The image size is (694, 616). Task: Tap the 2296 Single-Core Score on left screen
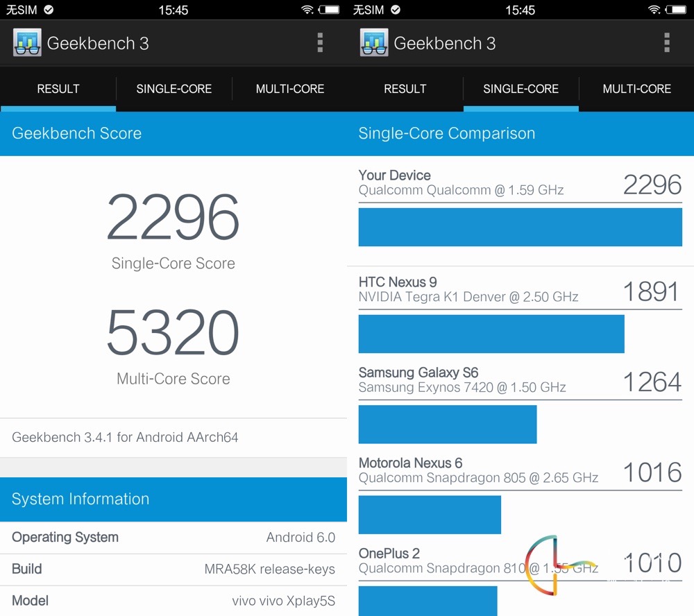tap(173, 217)
